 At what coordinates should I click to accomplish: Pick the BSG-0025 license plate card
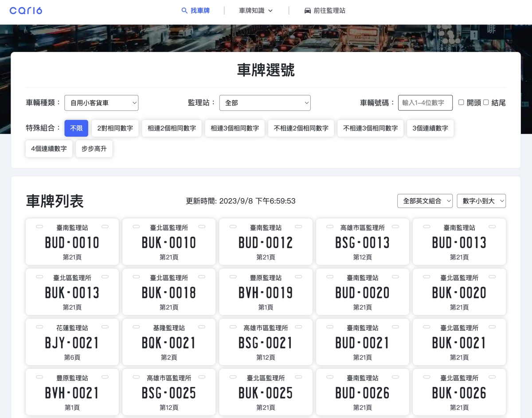click(x=169, y=392)
